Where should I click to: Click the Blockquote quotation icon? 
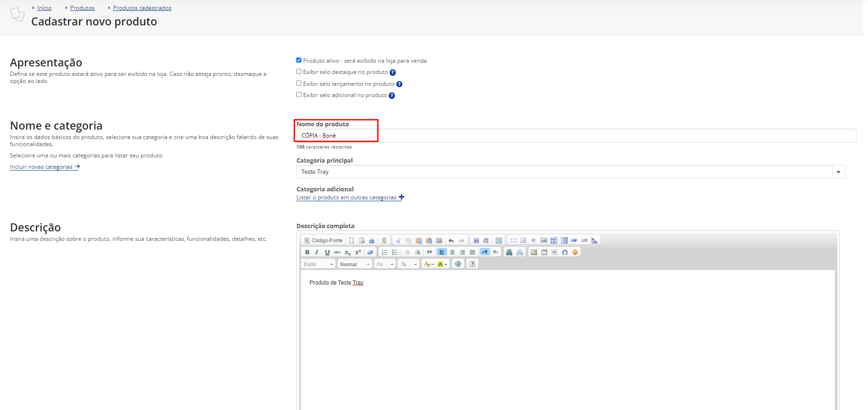(430, 252)
